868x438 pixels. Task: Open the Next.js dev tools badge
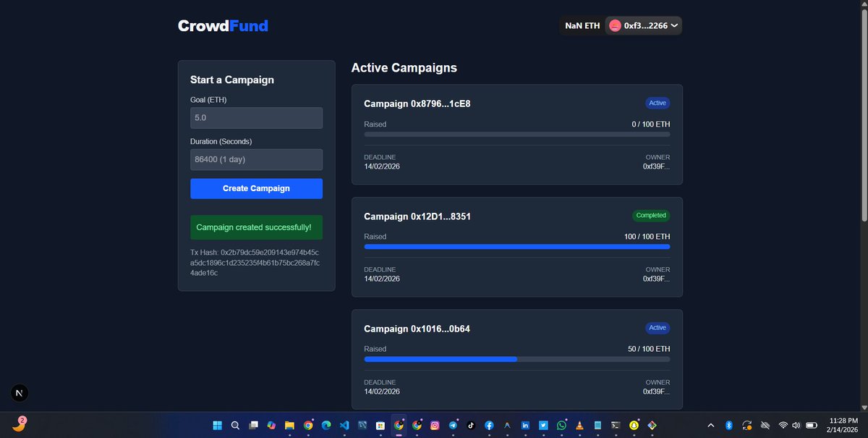tap(20, 393)
